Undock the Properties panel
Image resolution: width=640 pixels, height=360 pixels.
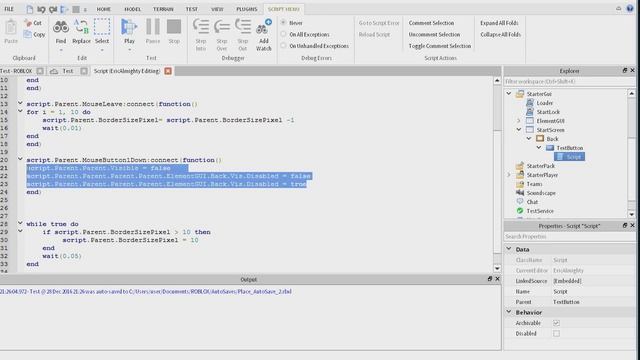pyautogui.click(x=624, y=225)
